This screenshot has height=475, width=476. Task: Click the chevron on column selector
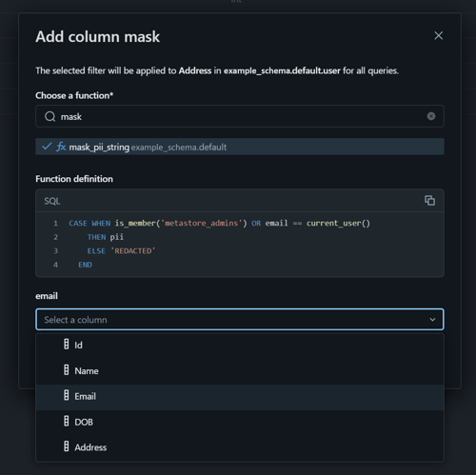pos(432,320)
